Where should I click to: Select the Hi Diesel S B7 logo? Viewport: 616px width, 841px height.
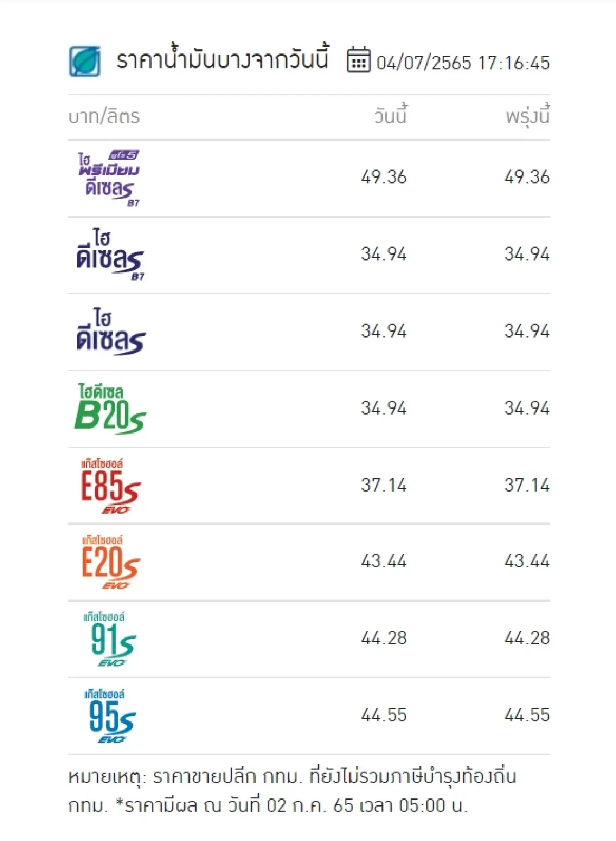110,255
